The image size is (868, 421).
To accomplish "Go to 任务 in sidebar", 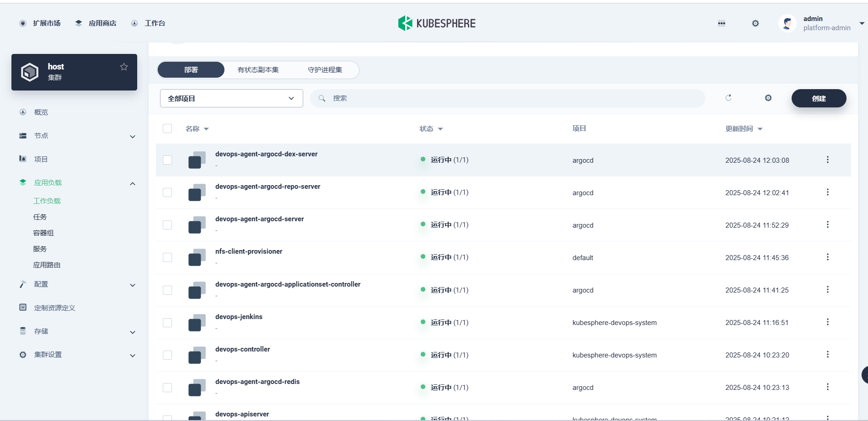I will tap(40, 217).
